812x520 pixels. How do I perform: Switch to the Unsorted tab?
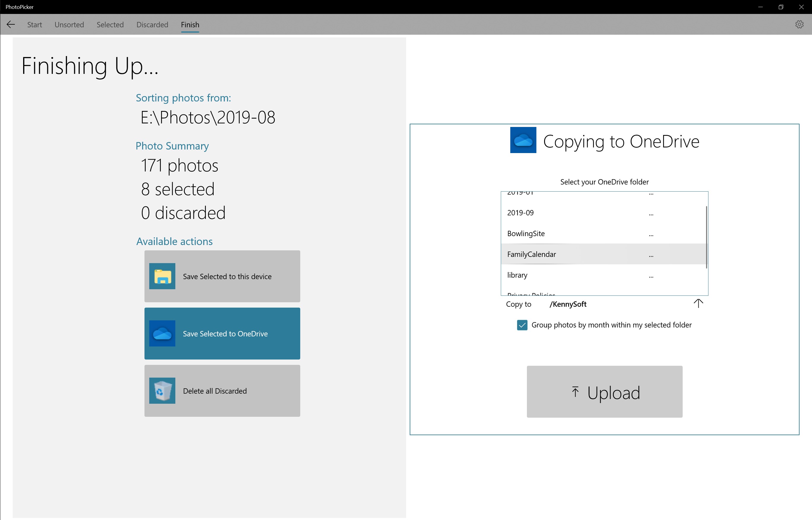click(69, 25)
